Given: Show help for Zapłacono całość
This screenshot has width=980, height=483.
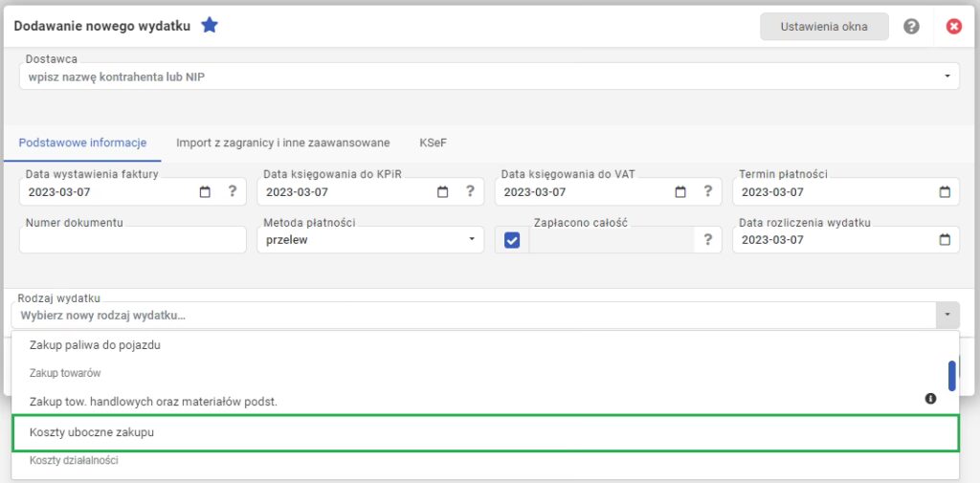Looking at the screenshot, I should point(707,240).
